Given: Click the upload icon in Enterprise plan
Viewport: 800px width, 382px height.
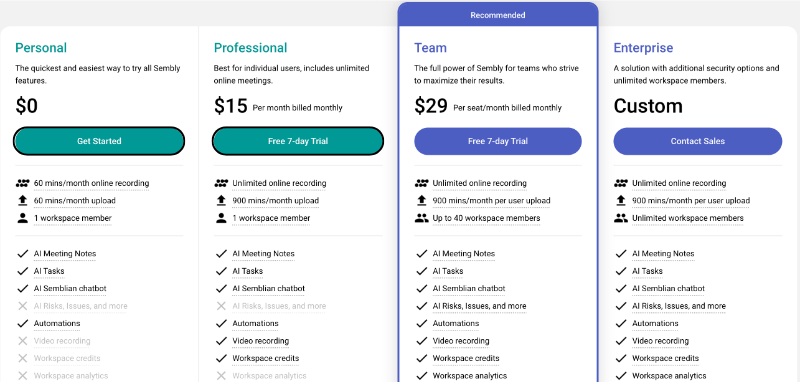Looking at the screenshot, I should coord(621,200).
